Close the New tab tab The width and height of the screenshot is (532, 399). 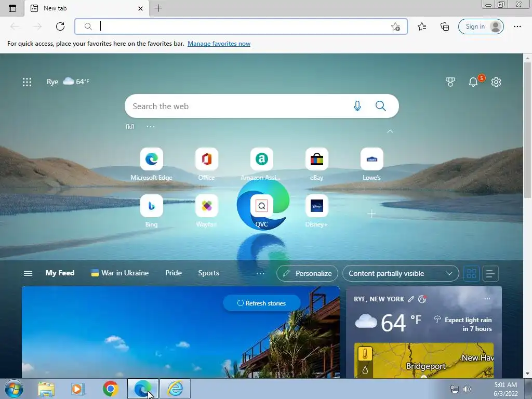[x=140, y=8]
